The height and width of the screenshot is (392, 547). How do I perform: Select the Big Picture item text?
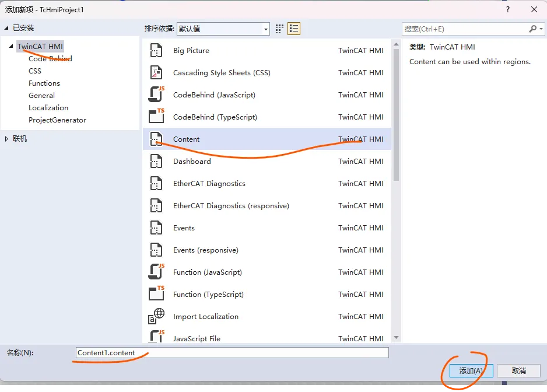[191, 51]
